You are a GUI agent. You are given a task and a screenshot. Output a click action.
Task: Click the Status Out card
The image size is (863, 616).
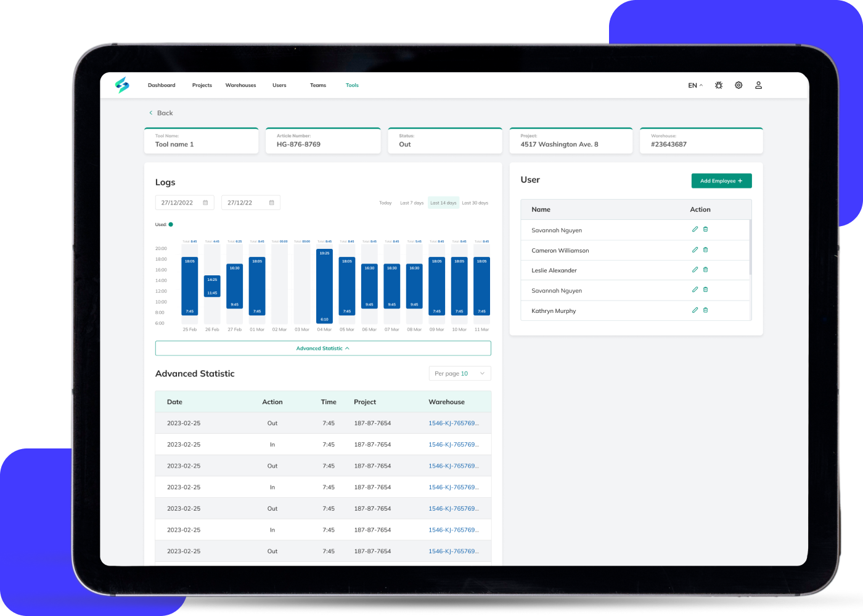(x=445, y=140)
